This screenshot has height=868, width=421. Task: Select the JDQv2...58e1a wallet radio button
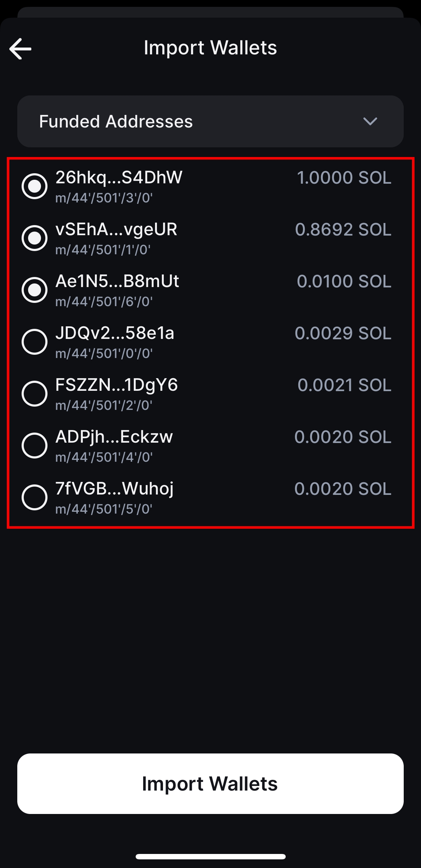pyautogui.click(x=35, y=342)
